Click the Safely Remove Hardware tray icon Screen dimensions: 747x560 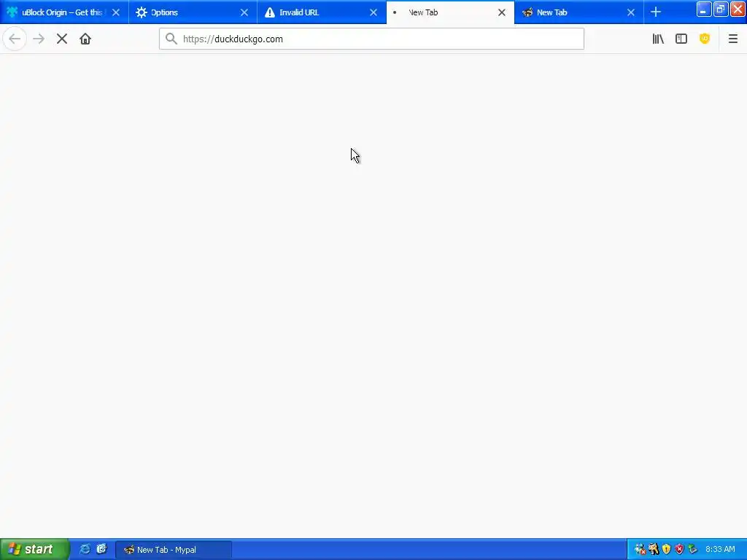tap(693, 550)
